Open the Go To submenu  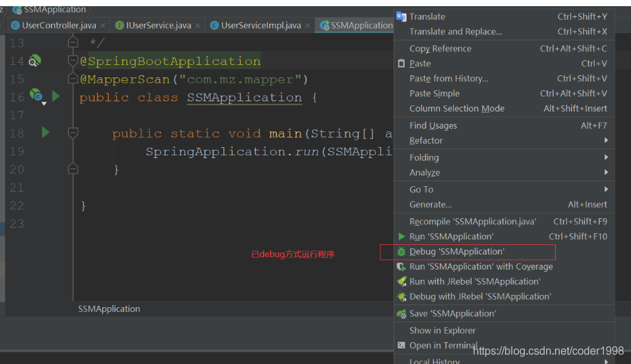(504, 189)
